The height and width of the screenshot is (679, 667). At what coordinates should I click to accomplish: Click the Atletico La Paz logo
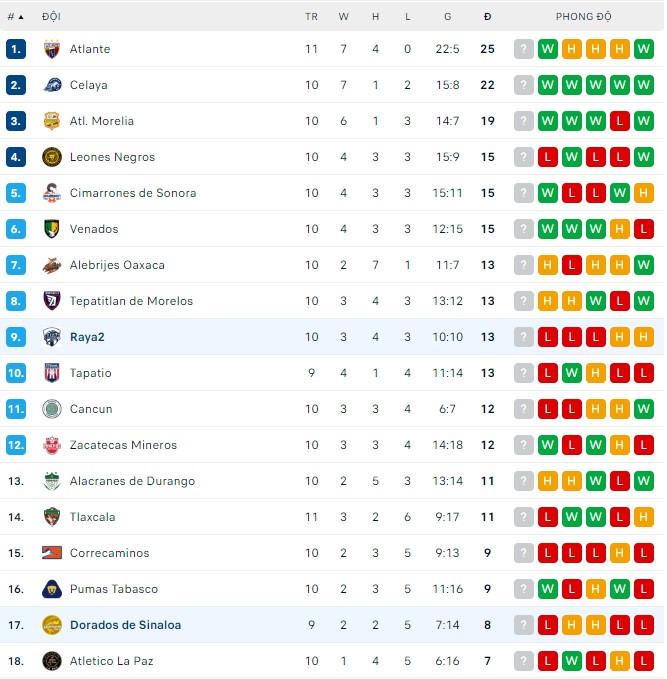click(52, 661)
